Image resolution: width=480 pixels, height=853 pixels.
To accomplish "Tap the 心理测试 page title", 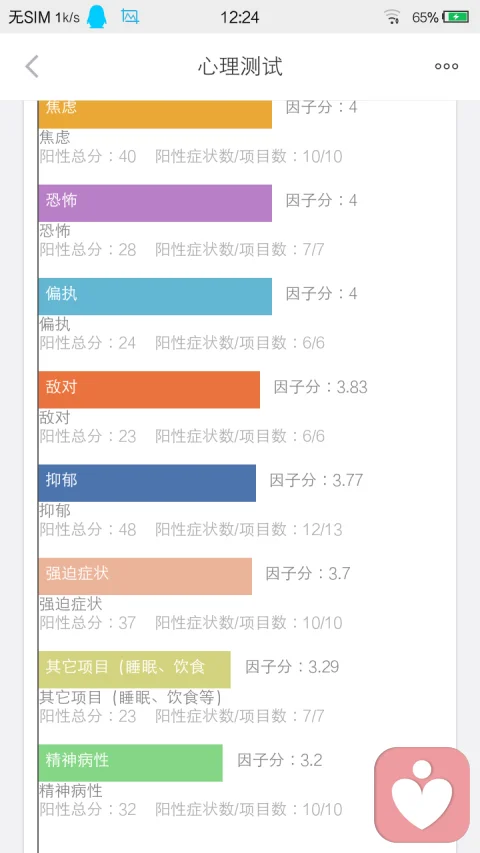I will coord(240,66).
